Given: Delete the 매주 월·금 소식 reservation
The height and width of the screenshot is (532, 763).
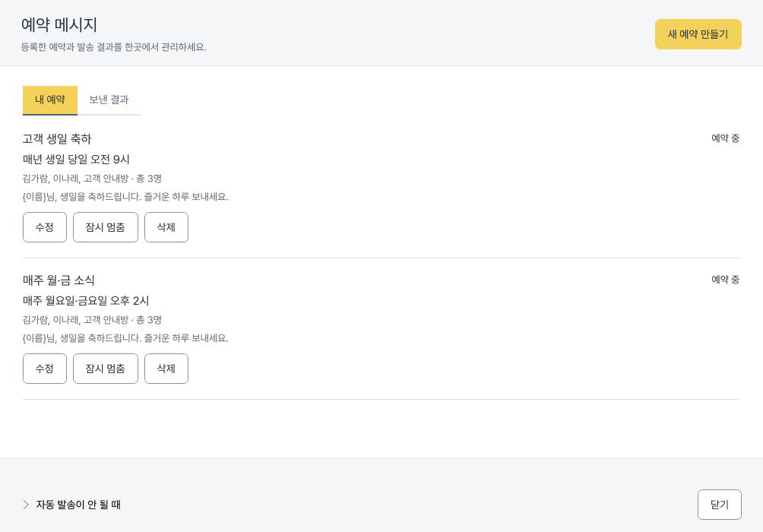Looking at the screenshot, I should click(166, 369).
